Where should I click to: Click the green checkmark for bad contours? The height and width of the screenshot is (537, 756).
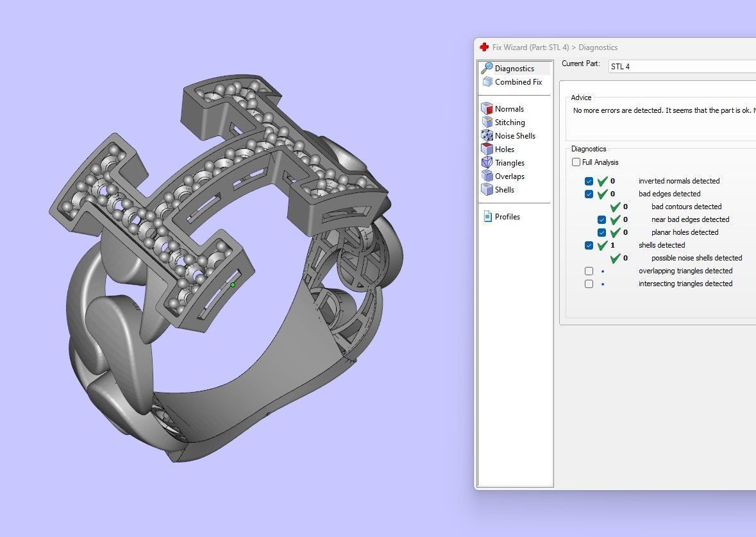click(x=615, y=207)
